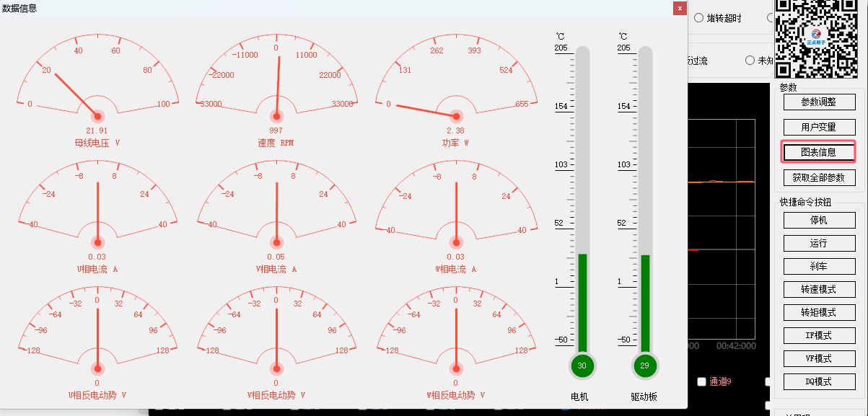Stop the motor with 停机 button
The width and height of the screenshot is (868, 416).
click(819, 220)
